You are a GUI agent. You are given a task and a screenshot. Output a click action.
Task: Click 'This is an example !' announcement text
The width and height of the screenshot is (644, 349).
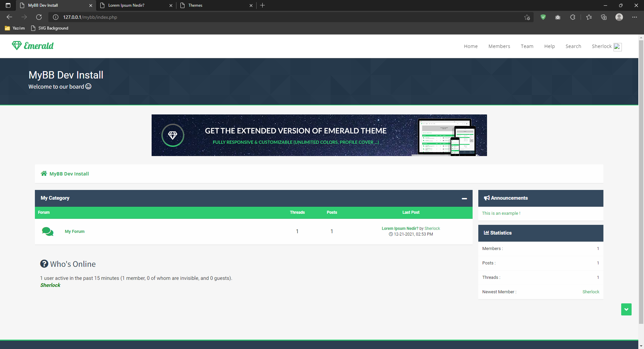pyautogui.click(x=501, y=213)
